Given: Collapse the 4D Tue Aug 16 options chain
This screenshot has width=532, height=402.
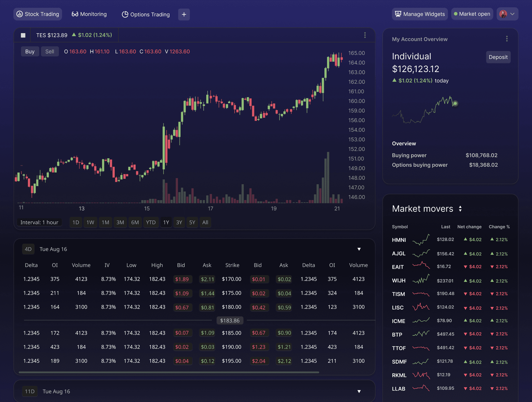Looking at the screenshot, I should [359, 249].
